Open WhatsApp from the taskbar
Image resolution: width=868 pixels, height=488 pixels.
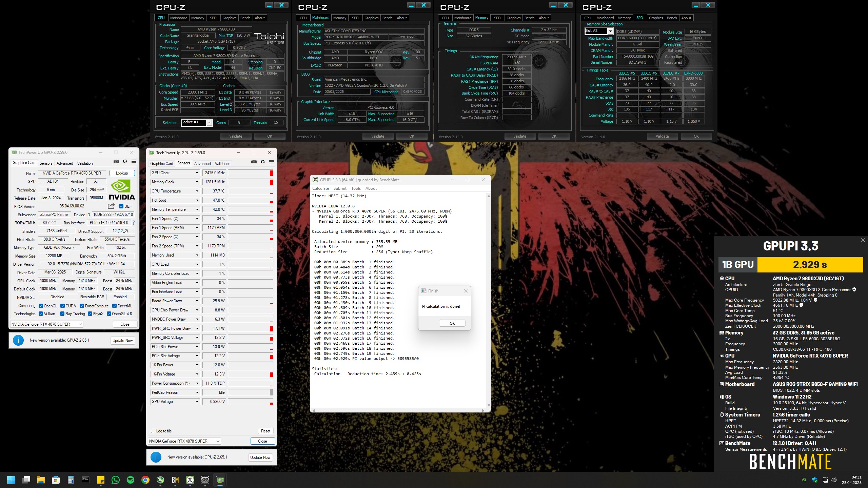point(116,480)
